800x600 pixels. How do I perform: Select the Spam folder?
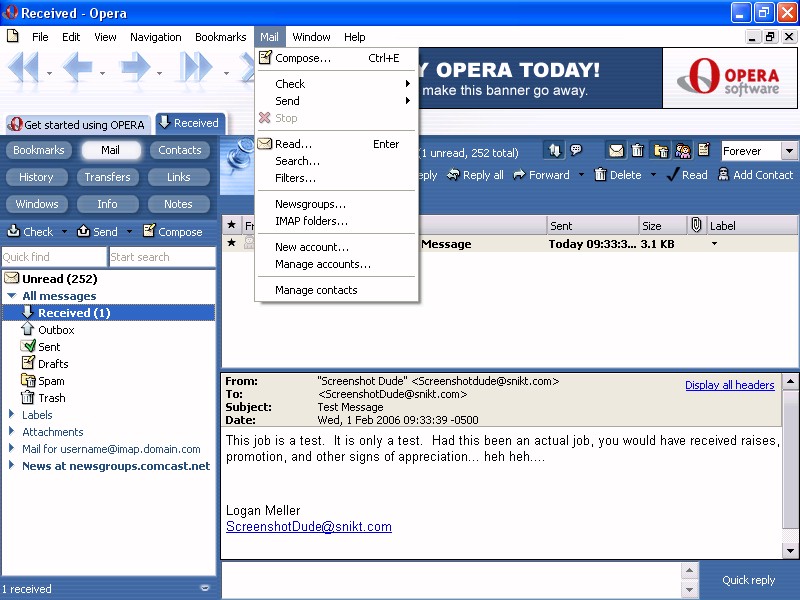[43, 381]
